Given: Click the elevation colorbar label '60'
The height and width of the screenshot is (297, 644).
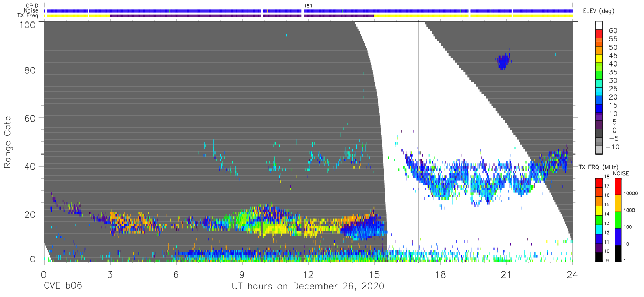Looking at the screenshot, I should [x=614, y=31].
